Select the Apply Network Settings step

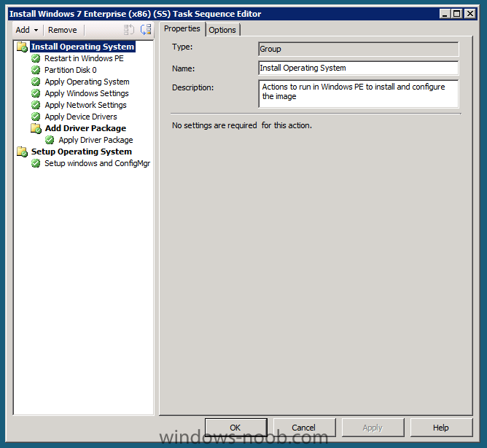[85, 105]
